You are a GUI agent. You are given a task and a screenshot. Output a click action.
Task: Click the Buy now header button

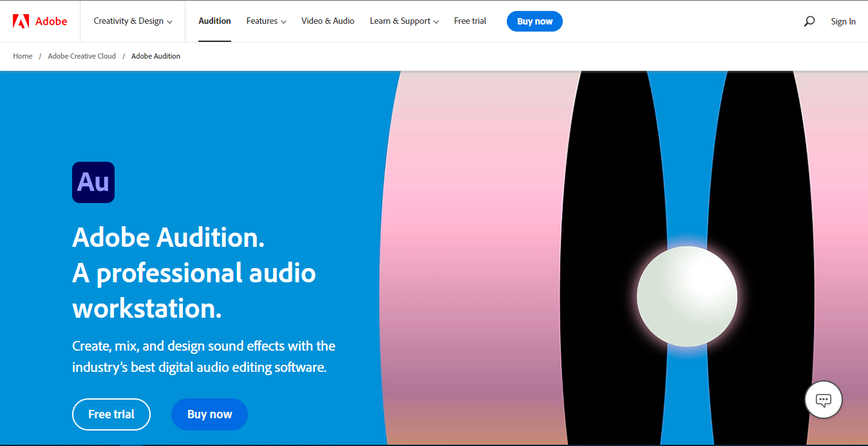(x=534, y=21)
